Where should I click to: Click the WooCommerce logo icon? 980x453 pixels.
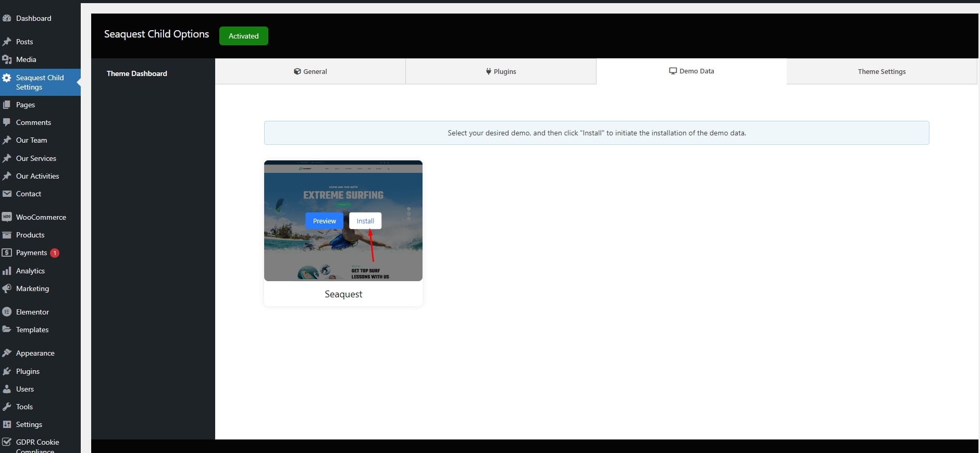coord(7,217)
